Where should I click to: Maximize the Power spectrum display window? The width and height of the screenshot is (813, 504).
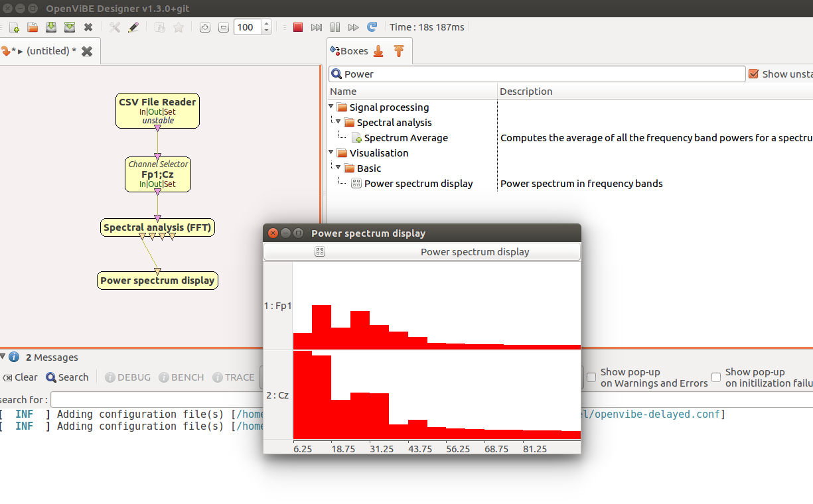298,233
